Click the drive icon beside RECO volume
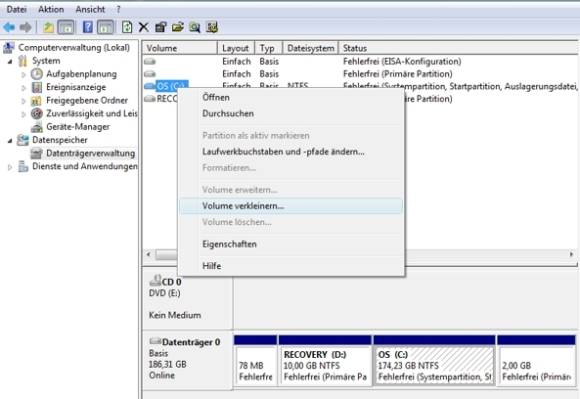 click(150, 99)
